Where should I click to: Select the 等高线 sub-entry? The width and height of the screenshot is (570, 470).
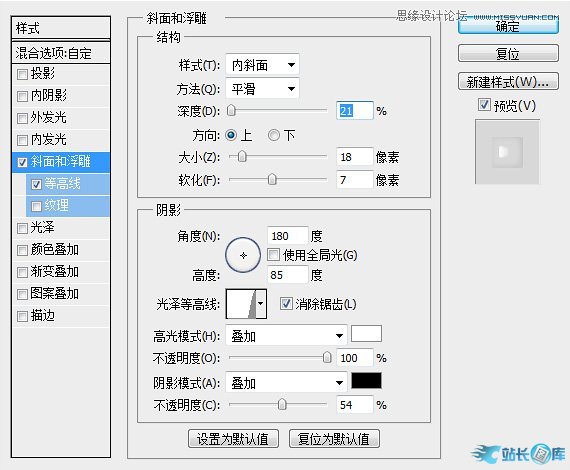[x=68, y=184]
